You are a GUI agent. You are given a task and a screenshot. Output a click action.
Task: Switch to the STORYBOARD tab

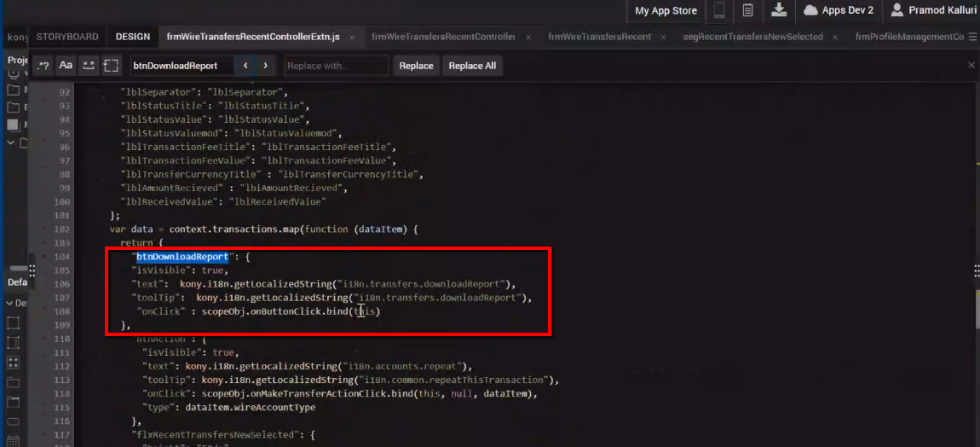point(67,37)
